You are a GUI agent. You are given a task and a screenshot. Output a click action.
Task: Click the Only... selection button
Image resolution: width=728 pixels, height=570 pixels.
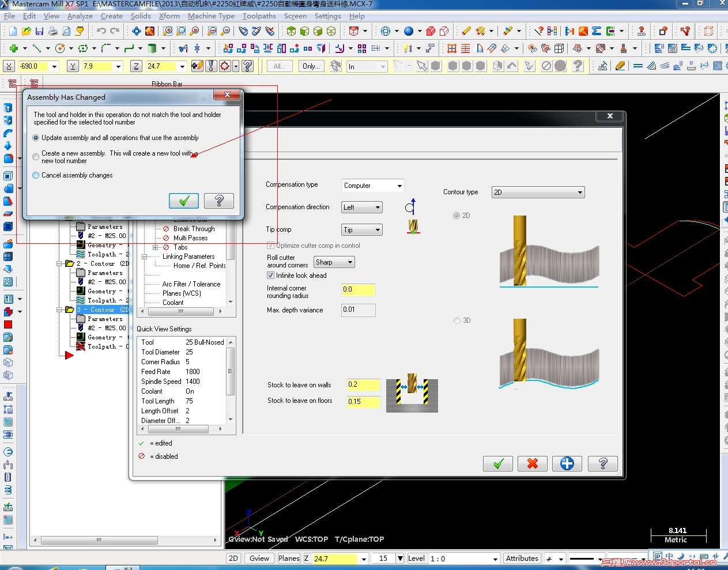pos(311,66)
